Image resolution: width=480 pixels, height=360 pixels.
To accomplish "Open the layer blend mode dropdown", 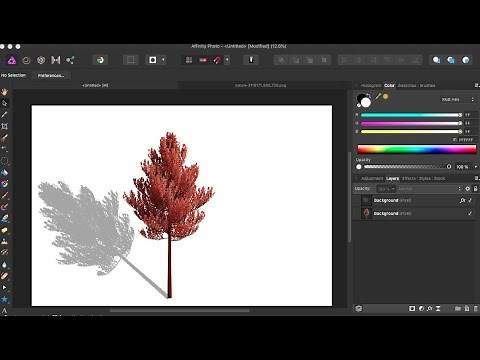I will coord(429,189).
